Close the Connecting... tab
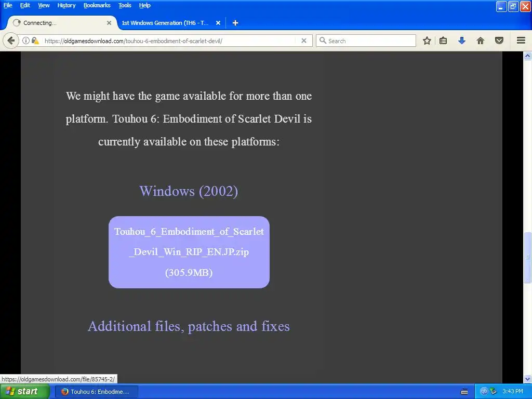The height and width of the screenshot is (399, 532). click(109, 23)
